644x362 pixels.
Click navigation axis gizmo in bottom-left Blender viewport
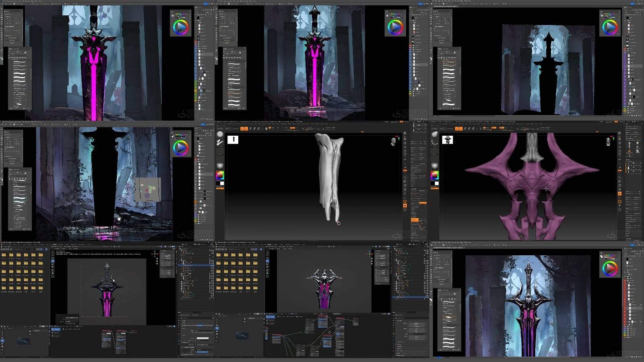click(156, 254)
